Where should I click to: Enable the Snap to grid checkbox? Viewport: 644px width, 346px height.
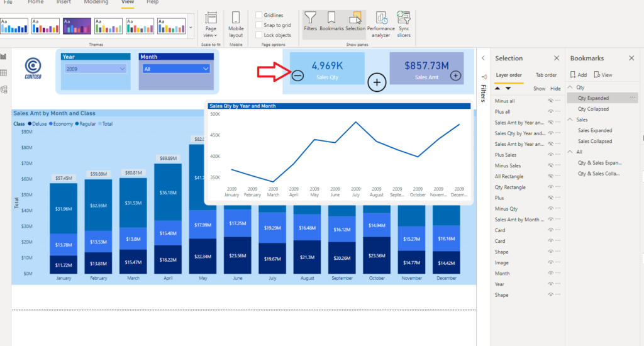(x=258, y=25)
